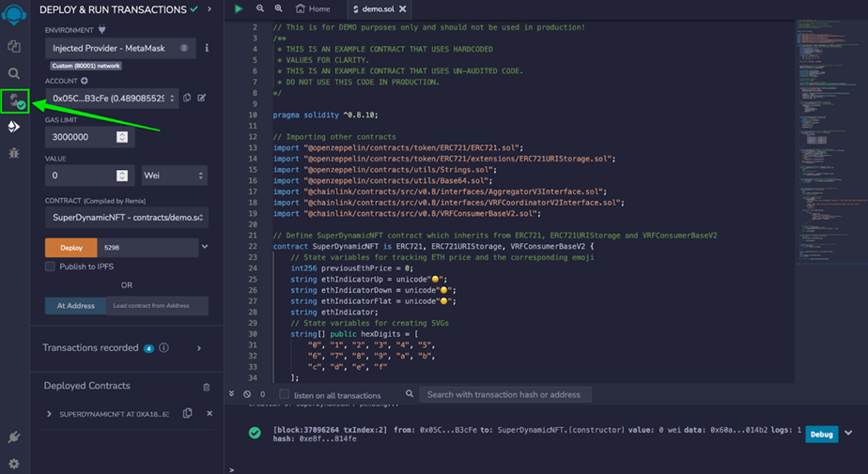Open the File Explorer sidebar icon

click(x=14, y=46)
